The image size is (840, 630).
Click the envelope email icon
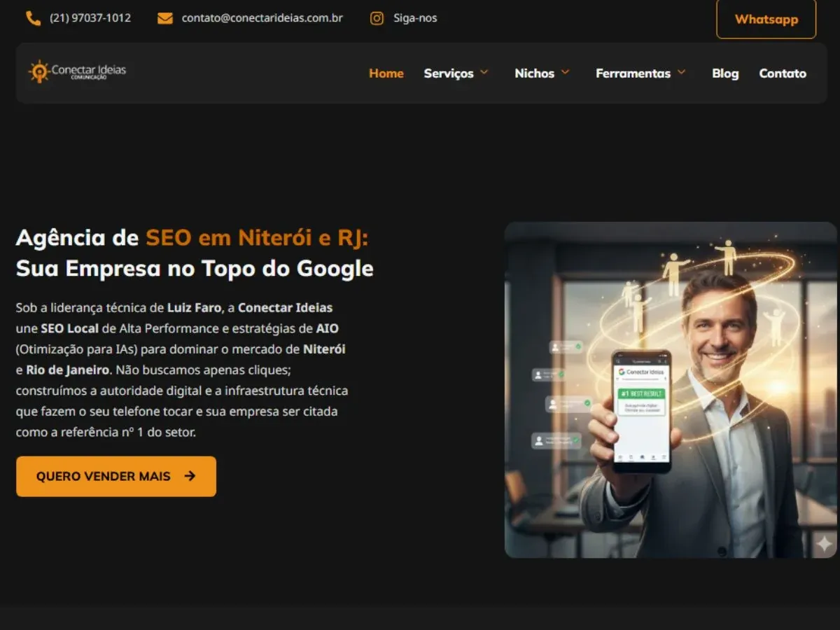[165, 18]
